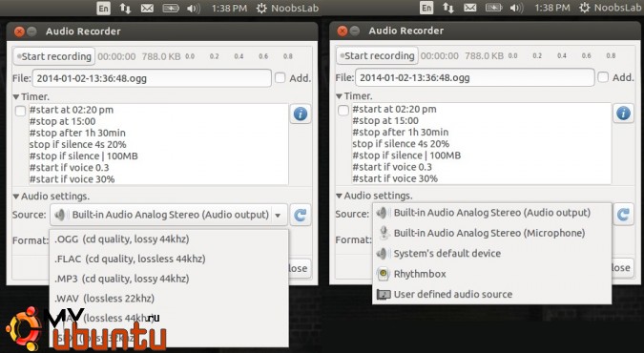Screen dimensions: 644x353
Task: Reload the audio source list in right window
Action: pyautogui.click(x=623, y=214)
